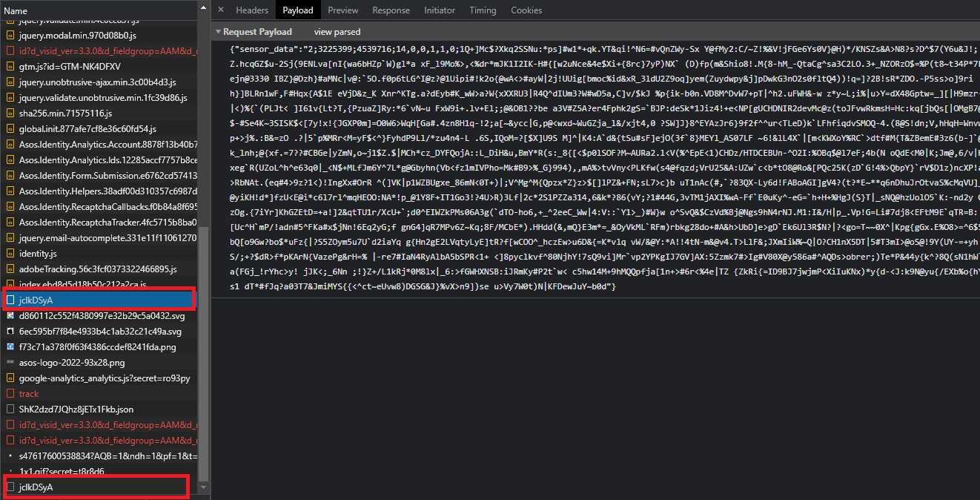Select the Payload tab
Image resolution: width=980 pixels, height=500 pixels.
click(298, 10)
